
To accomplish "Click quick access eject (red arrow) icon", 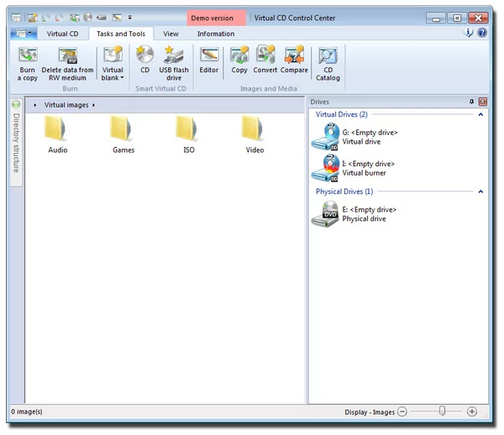I will click(59, 18).
